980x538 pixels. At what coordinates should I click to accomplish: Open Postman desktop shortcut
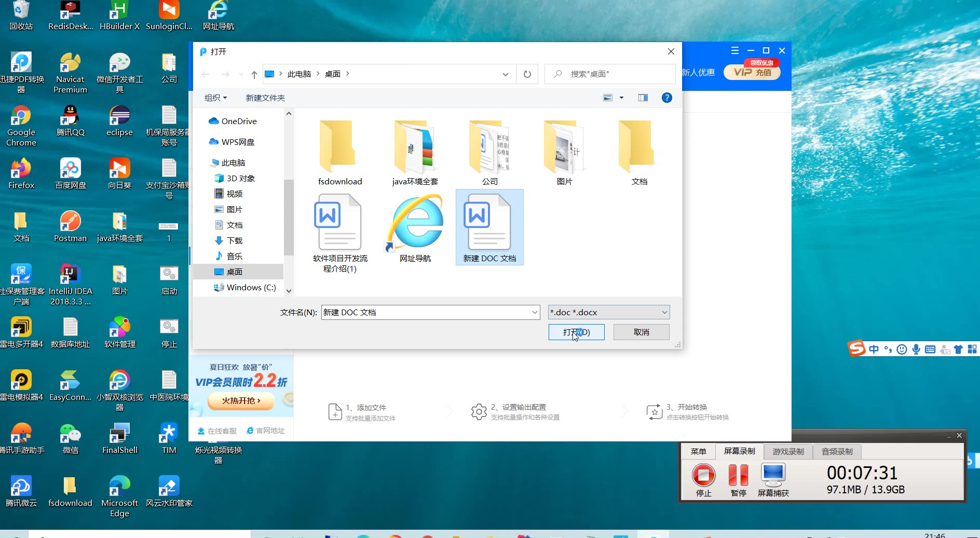click(x=70, y=227)
